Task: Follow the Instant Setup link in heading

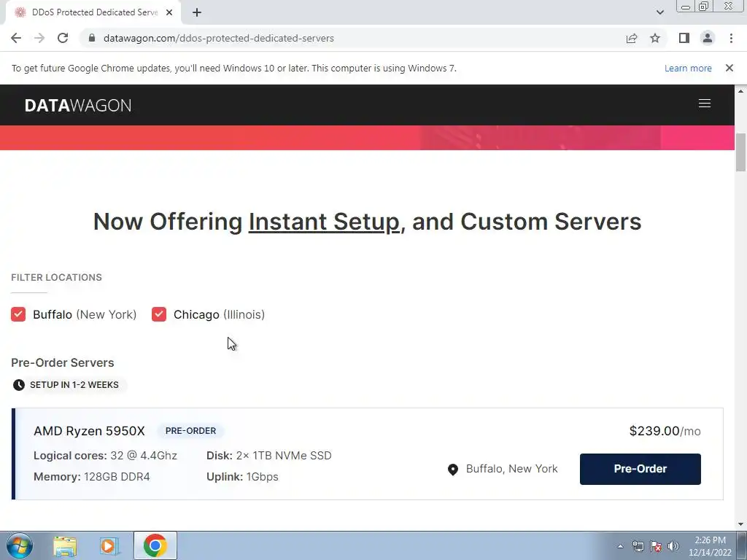Action: [x=324, y=222]
